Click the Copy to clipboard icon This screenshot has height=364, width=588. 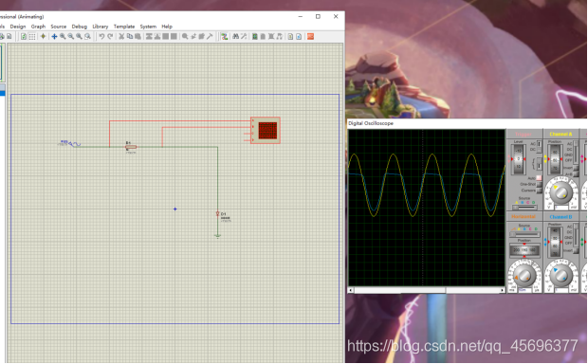coord(130,36)
